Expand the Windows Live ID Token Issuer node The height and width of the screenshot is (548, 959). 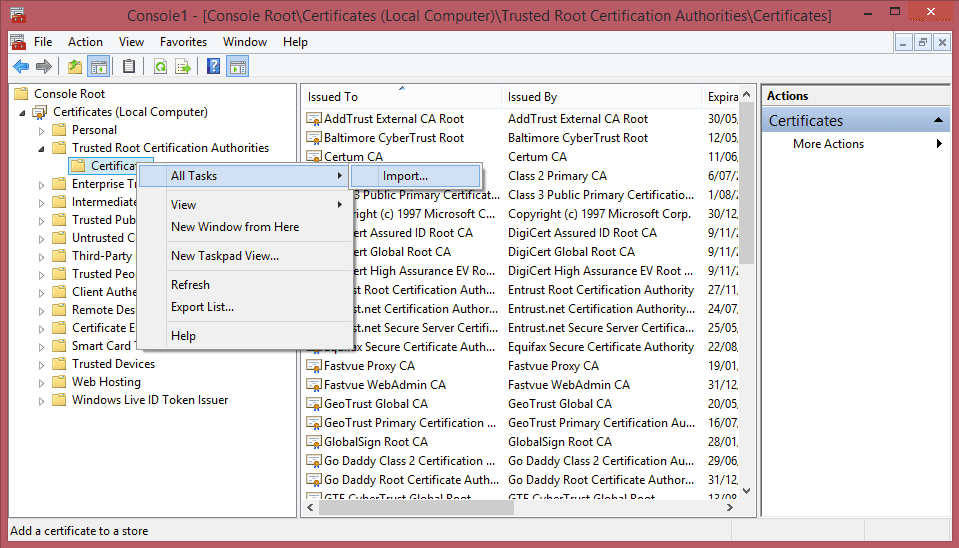[x=42, y=401]
